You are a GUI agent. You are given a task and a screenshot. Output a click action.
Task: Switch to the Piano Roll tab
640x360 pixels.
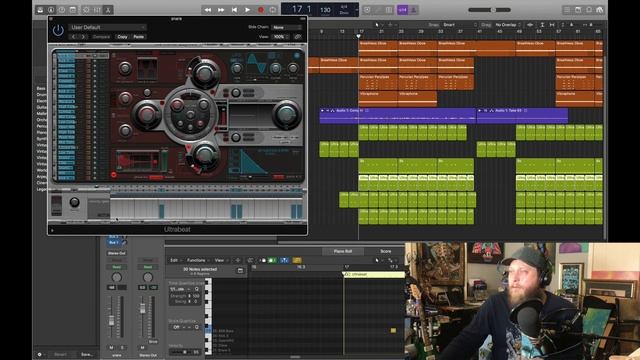(x=343, y=251)
